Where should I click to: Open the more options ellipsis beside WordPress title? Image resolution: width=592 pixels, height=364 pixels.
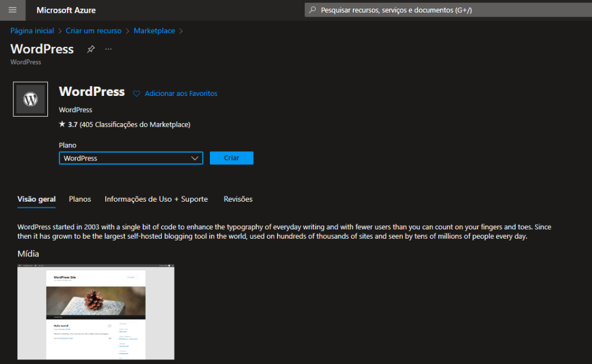point(108,49)
